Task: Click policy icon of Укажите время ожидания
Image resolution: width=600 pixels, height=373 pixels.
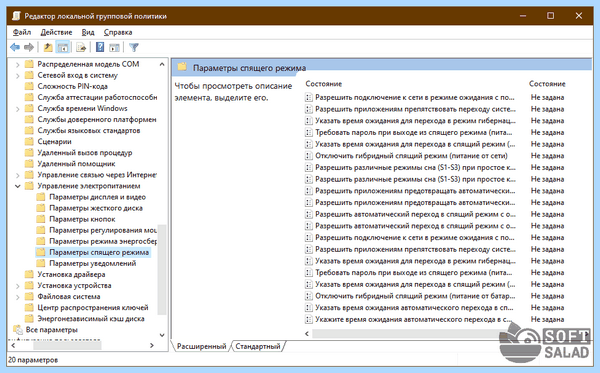Action: click(x=308, y=319)
